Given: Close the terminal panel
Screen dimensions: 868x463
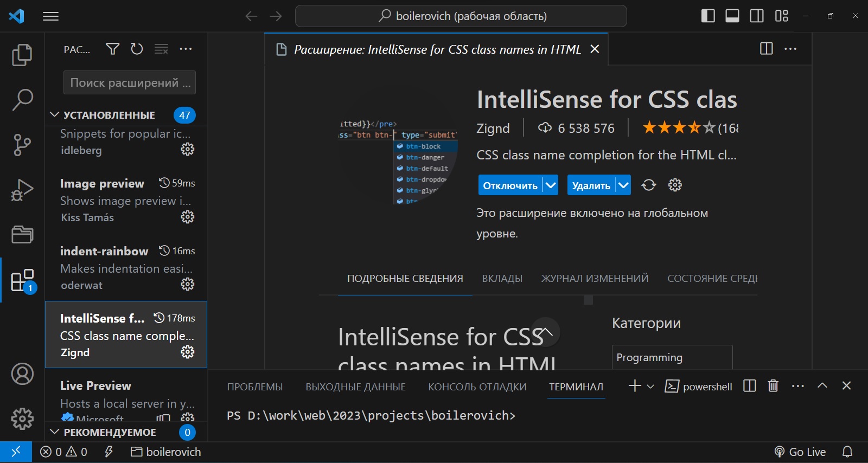Looking at the screenshot, I should pos(846,385).
